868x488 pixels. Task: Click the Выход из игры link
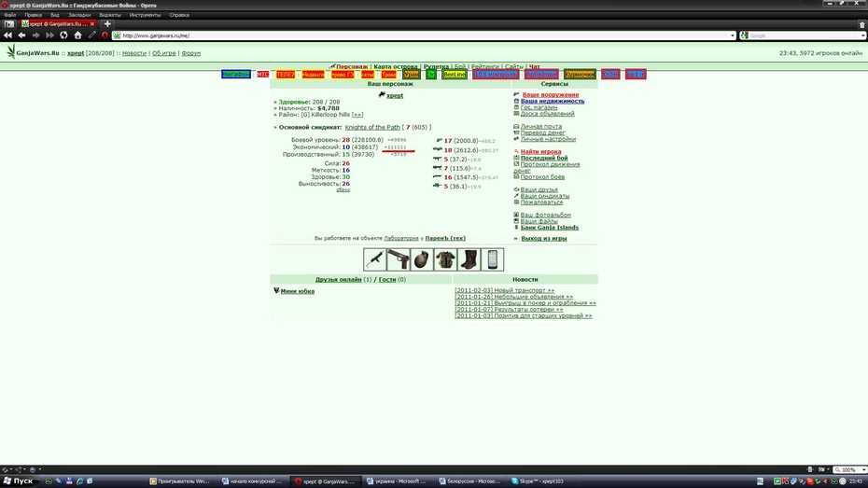[543, 239]
